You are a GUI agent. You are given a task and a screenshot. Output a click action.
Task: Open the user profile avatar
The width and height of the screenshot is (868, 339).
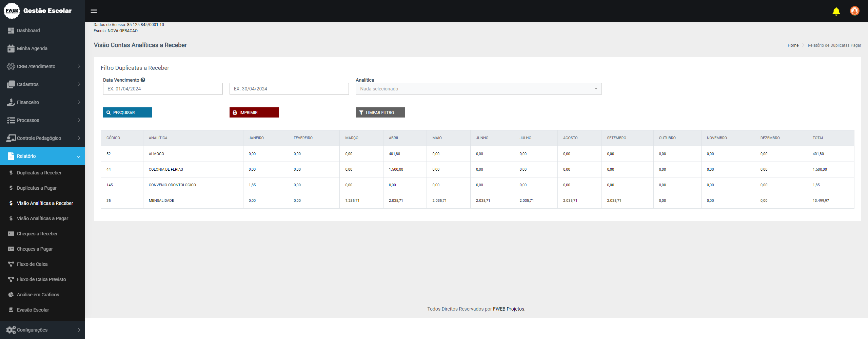click(854, 11)
